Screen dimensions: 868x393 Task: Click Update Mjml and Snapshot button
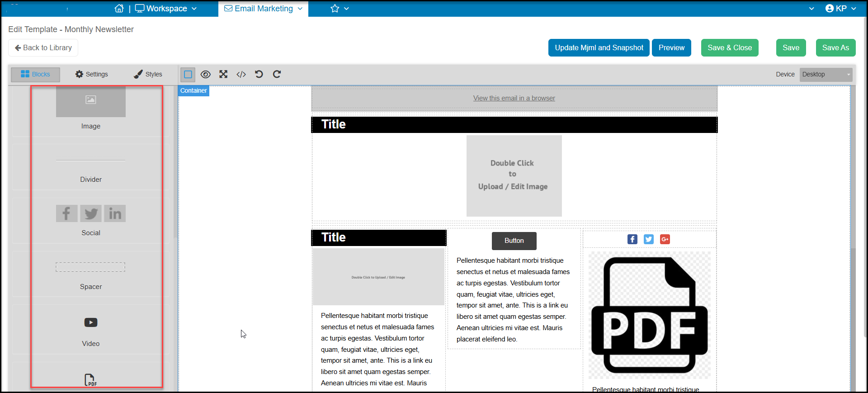(599, 48)
